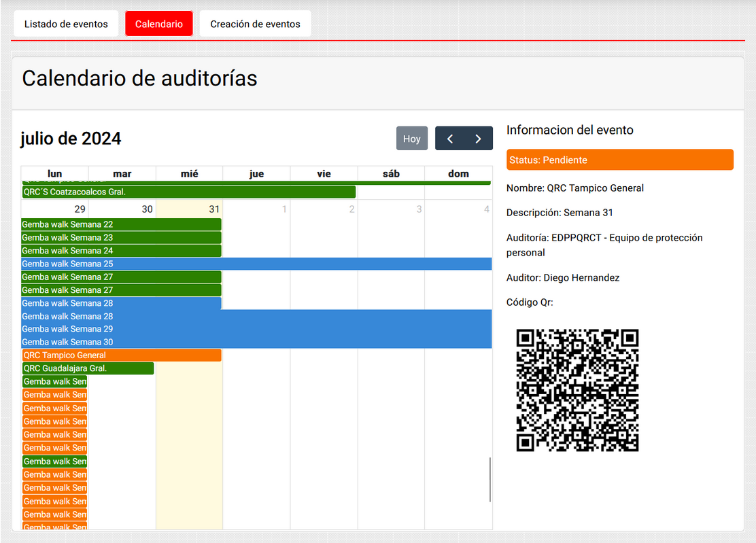Click the julio de 2024 title
756x543 pixels.
71,139
